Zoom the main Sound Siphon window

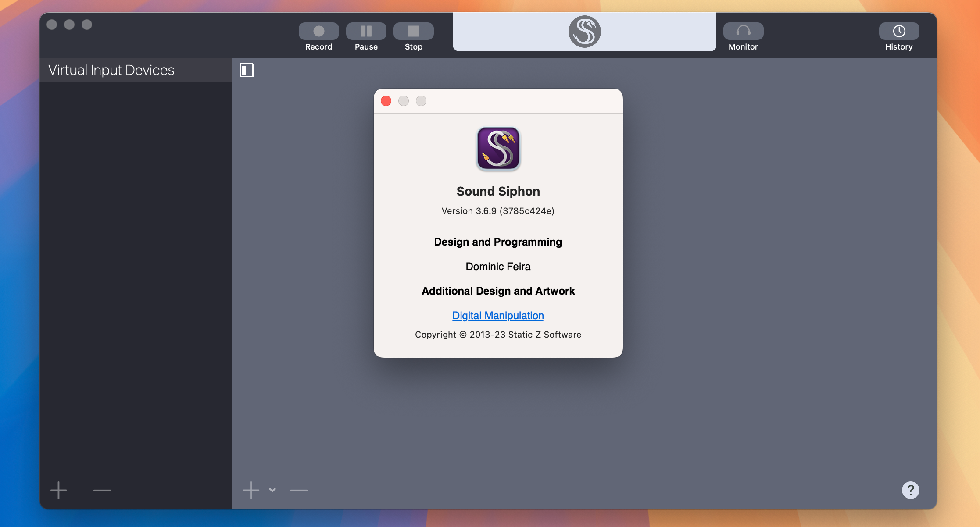point(87,25)
